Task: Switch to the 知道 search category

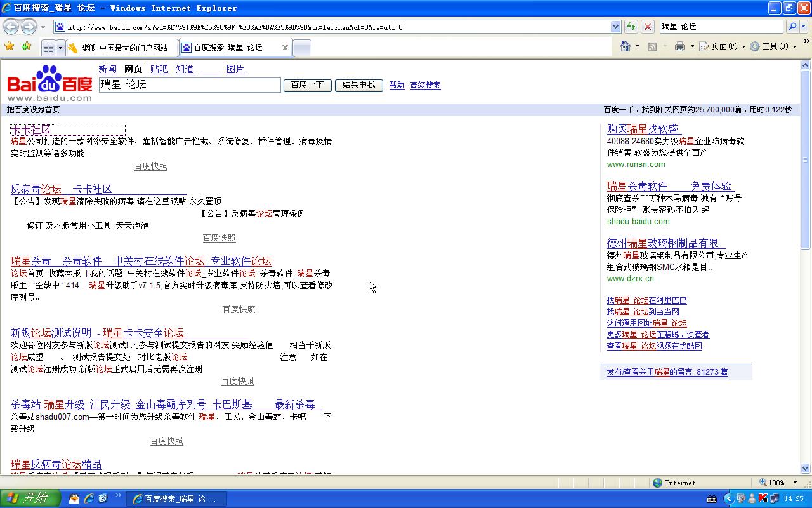Action: [185, 69]
